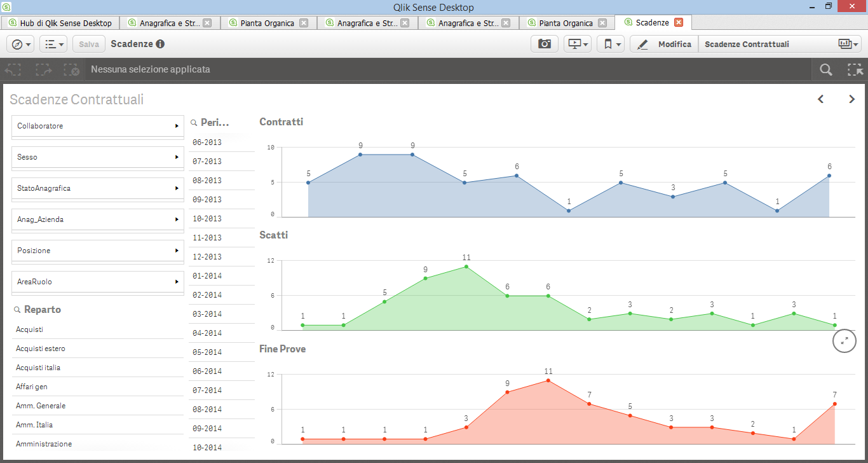Open the selection search magnifier
Image resolution: width=868 pixels, height=463 pixels.
pos(825,69)
